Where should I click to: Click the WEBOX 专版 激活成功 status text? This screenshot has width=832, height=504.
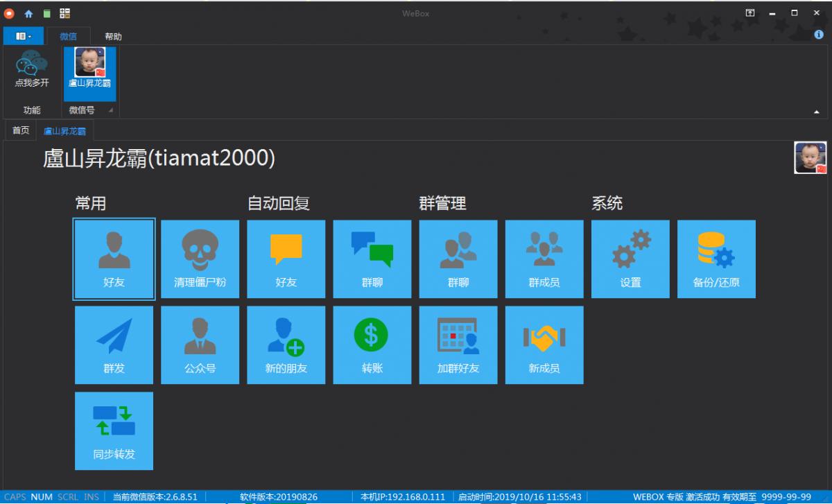[676, 497]
